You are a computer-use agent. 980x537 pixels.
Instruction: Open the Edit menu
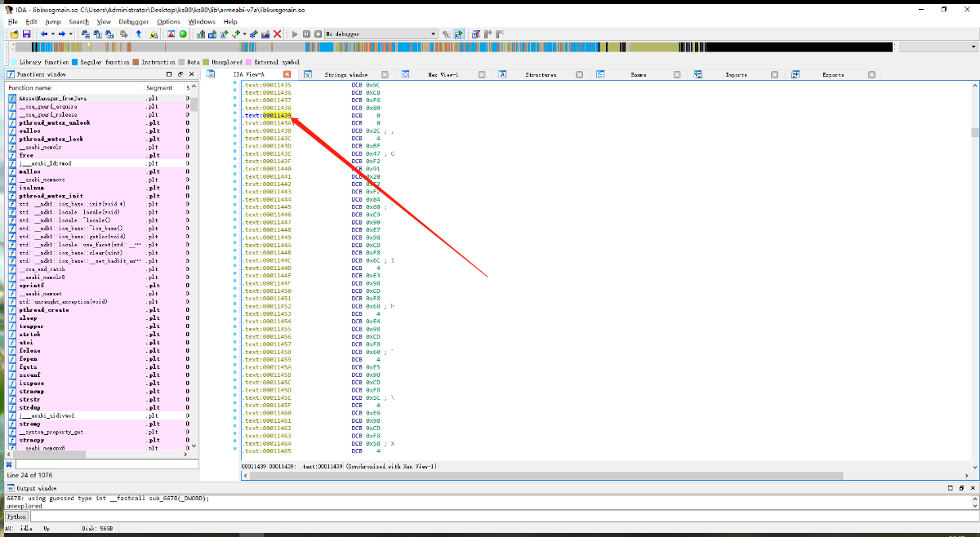pyautogui.click(x=31, y=22)
